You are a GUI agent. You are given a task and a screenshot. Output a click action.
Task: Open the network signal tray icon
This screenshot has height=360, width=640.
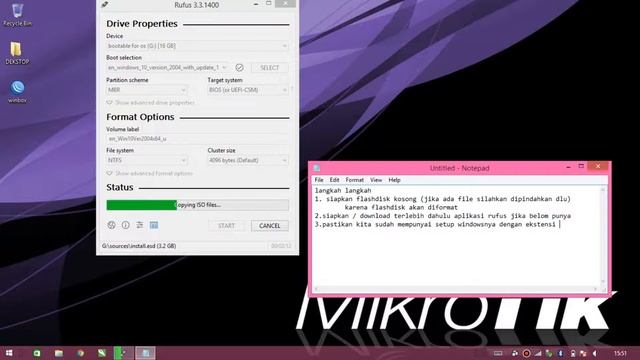538,353
